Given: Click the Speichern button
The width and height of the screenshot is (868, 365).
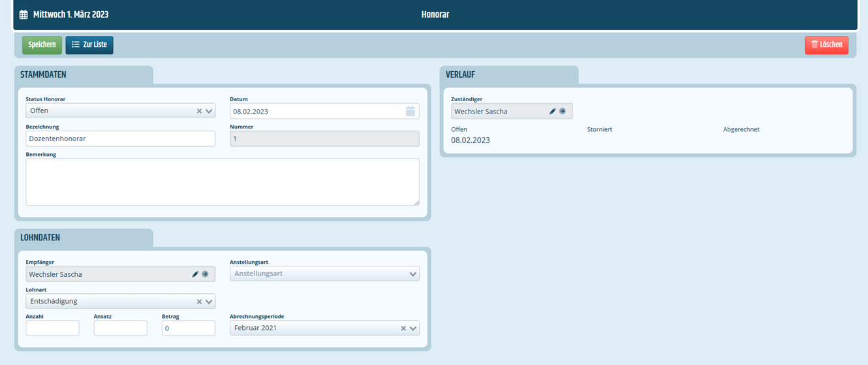Looking at the screenshot, I should 42,44.
